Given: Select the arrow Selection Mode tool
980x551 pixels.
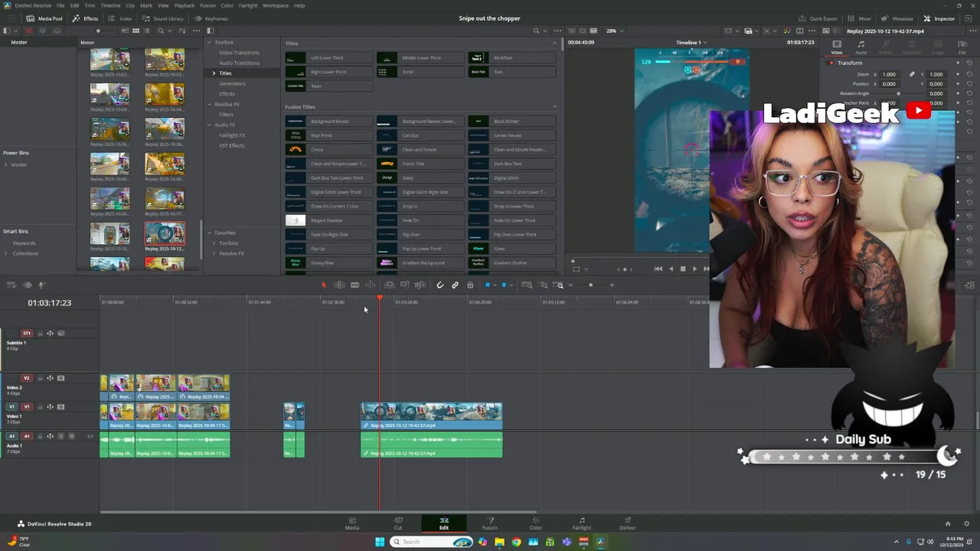Looking at the screenshot, I should click(x=324, y=285).
